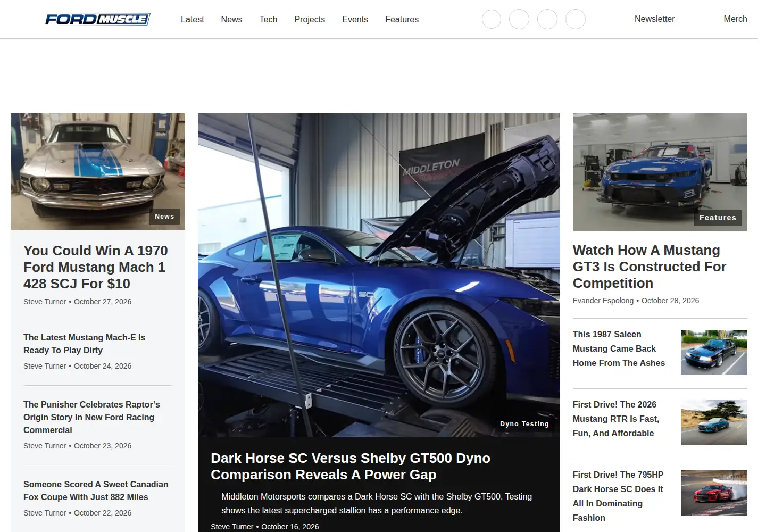
Task: Open 'The Punisher Celebrates Raptor's Origin Story' article
Action: tap(91, 417)
